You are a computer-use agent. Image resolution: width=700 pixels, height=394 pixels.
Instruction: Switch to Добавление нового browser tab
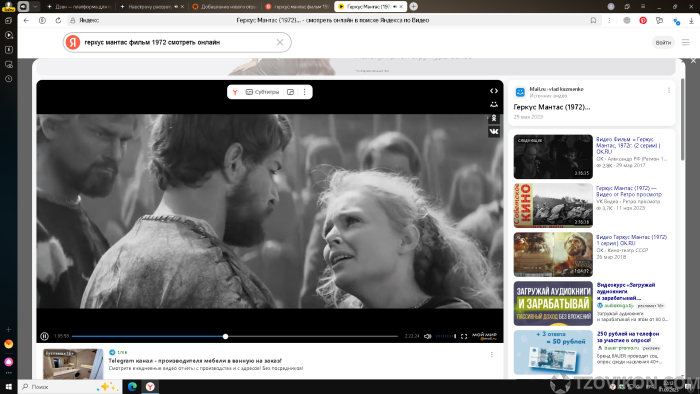click(x=225, y=7)
